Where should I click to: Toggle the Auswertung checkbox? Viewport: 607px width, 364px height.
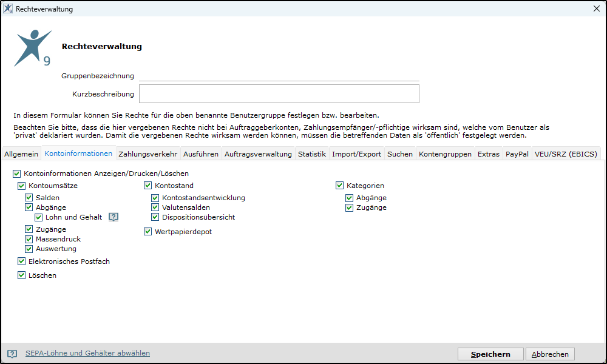[x=29, y=249]
